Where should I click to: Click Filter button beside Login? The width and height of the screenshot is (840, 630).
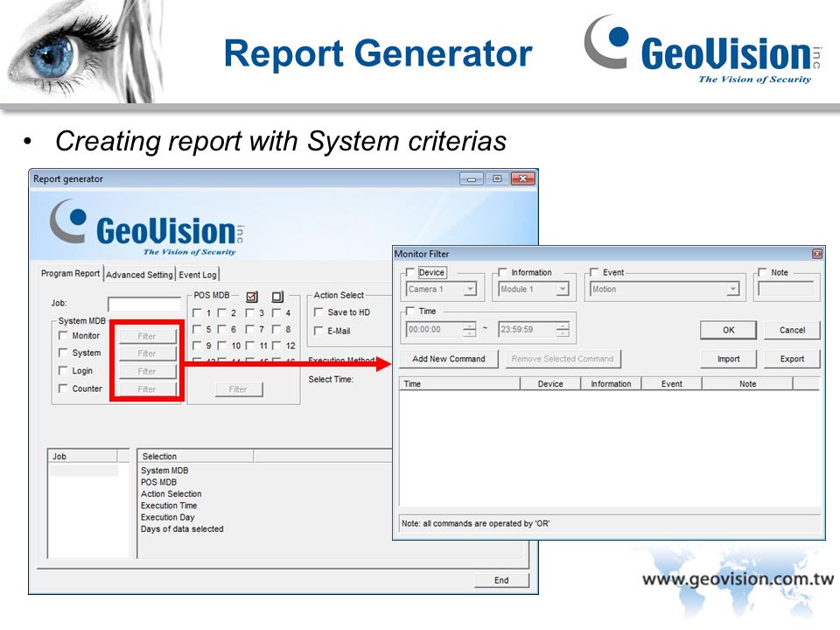point(147,371)
